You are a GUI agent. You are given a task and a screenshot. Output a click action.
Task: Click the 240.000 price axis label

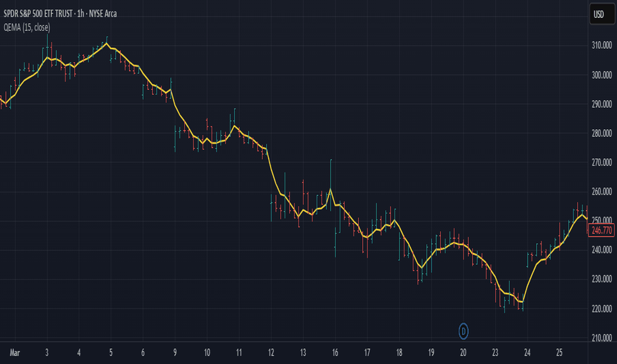(x=602, y=250)
